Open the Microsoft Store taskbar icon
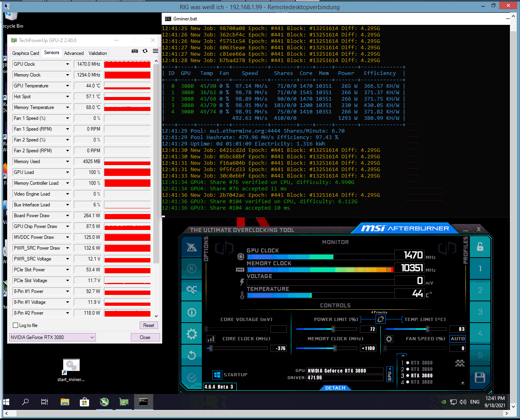This screenshot has width=520, height=420. [84, 402]
